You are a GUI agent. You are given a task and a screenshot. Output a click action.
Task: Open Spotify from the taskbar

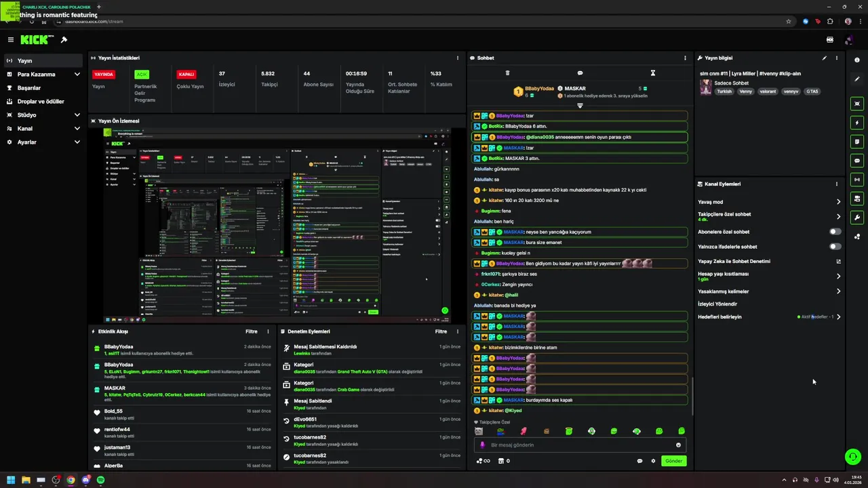[x=100, y=480]
